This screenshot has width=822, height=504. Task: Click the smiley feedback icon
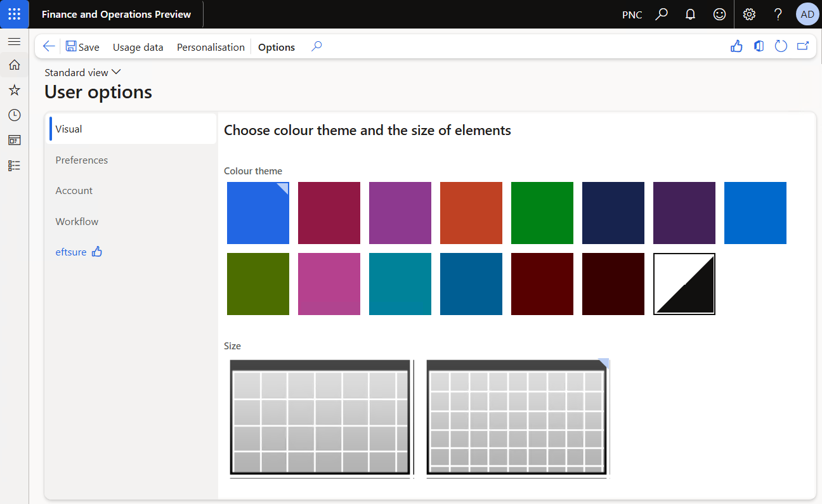719,14
